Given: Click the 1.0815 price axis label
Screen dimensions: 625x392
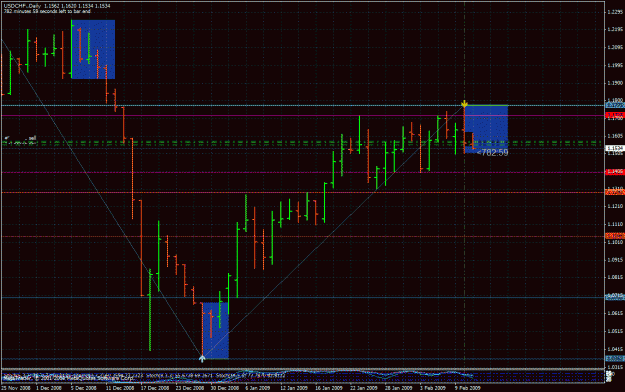Looking at the screenshot, I should 615,277.
